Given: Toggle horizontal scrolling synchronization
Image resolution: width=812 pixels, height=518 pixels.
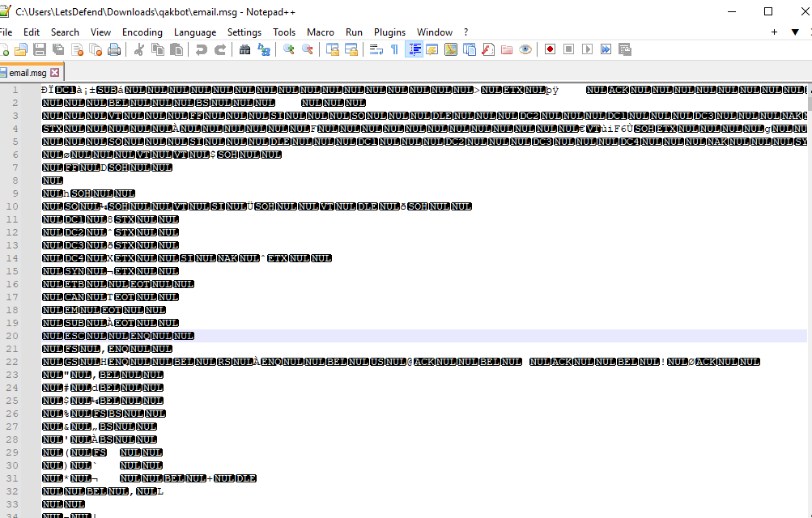Looking at the screenshot, I should tap(351, 49).
